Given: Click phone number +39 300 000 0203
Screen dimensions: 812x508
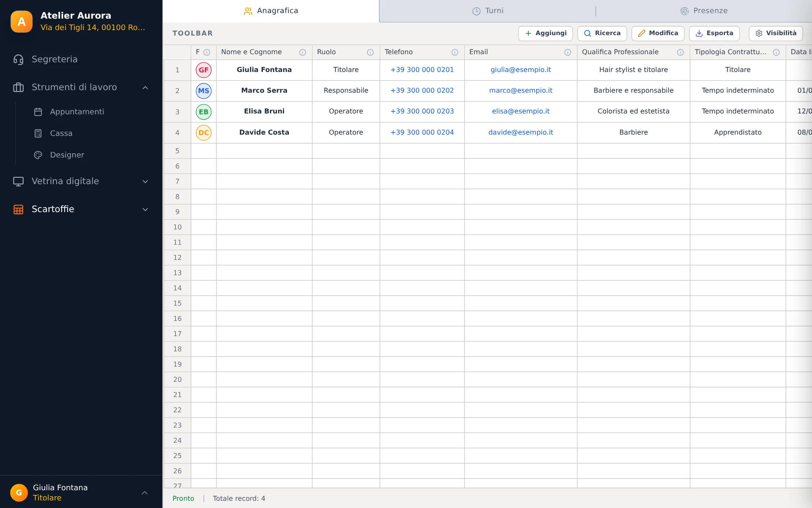Looking at the screenshot, I should point(422,111).
